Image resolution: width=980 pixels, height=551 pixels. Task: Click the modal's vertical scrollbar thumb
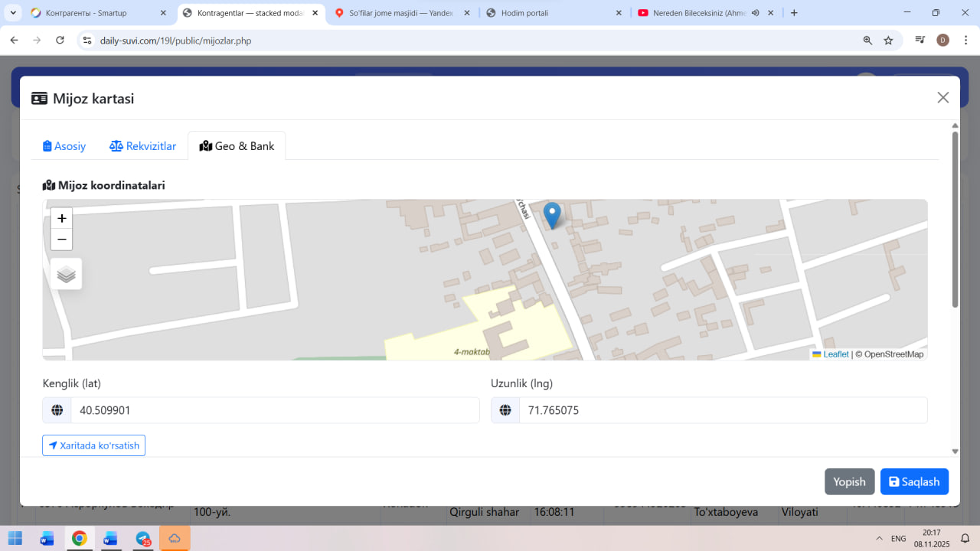(955, 220)
